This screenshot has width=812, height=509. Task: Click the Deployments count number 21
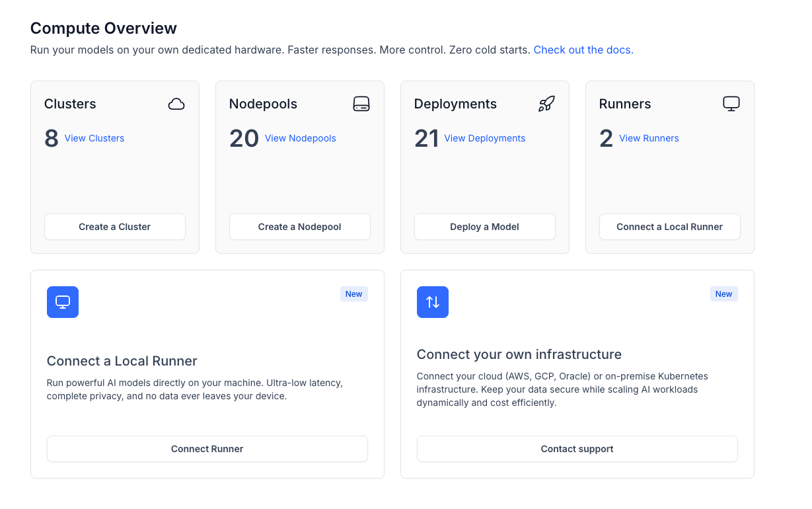427,139
